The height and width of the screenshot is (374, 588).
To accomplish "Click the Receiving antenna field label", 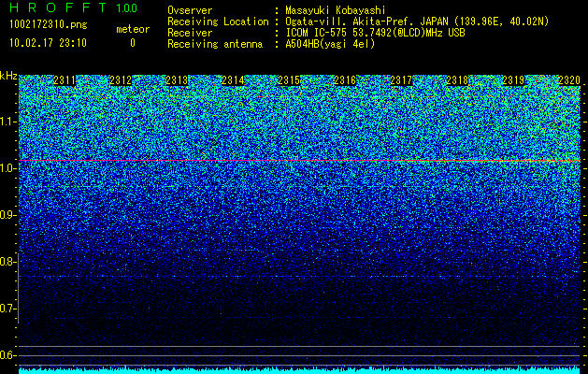I will [215, 44].
